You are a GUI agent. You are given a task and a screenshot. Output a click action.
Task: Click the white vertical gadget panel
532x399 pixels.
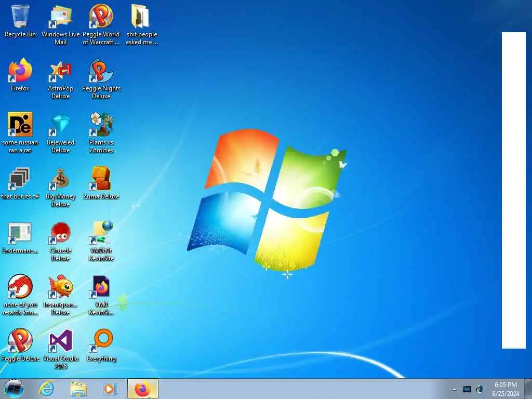(514, 190)
